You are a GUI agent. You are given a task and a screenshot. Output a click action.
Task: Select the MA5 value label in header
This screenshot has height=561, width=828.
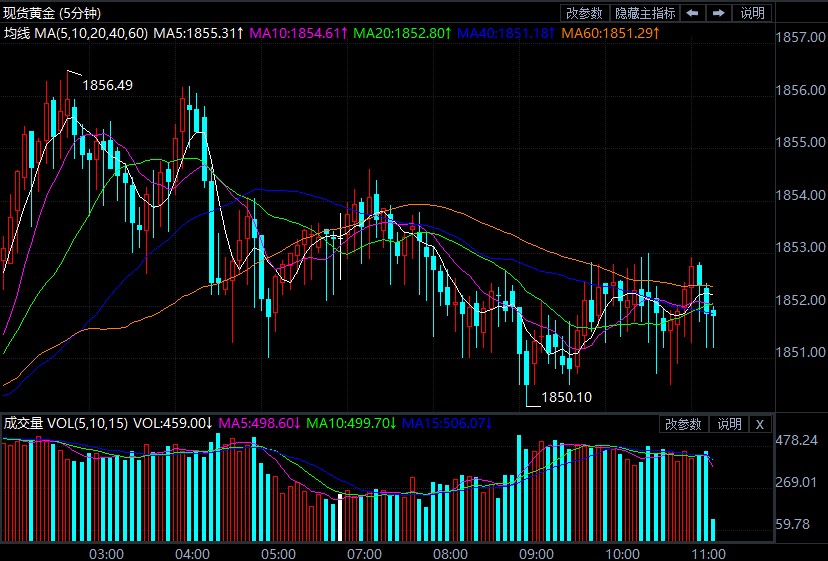[198, 33]
